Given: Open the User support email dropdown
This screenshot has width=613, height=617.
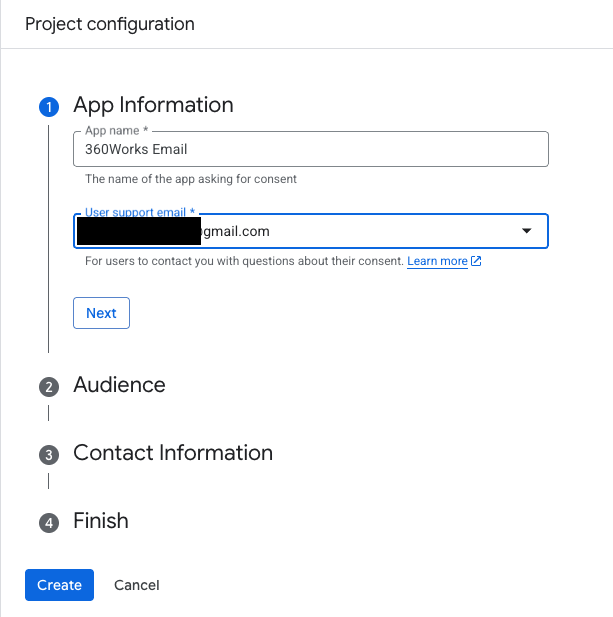Looking at the screenshot, I should click(310, 231).
